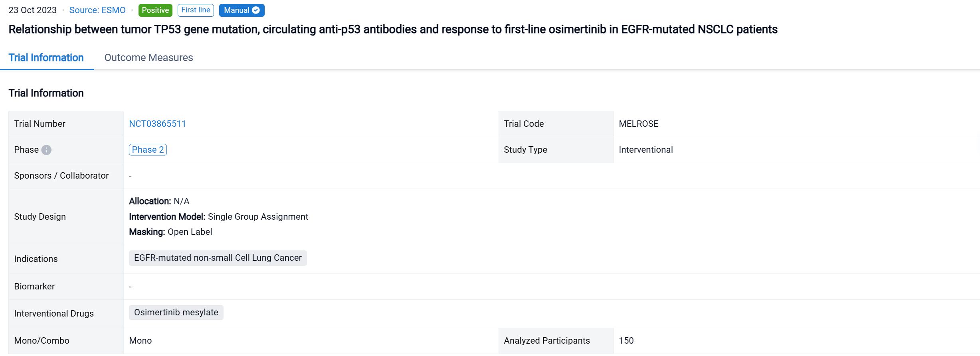This screenshot has height=356, width=980.
Task: Click the First line tag
Action: [196, 10]
